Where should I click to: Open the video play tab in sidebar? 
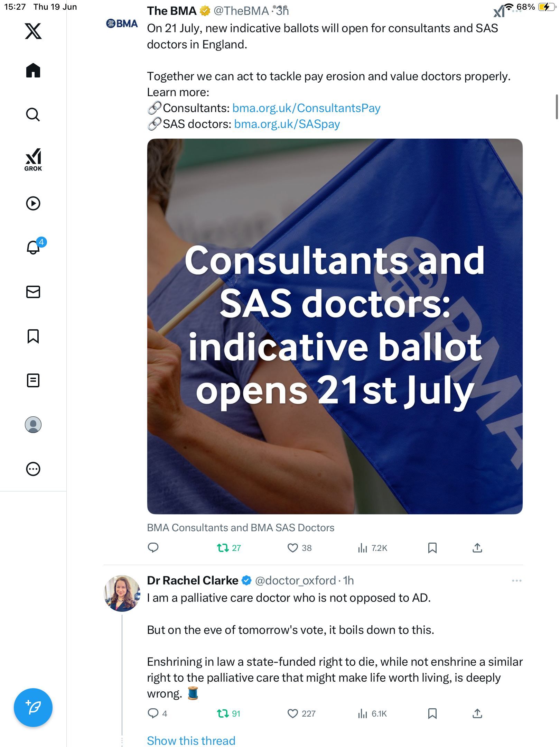click(x=33, y=203)
